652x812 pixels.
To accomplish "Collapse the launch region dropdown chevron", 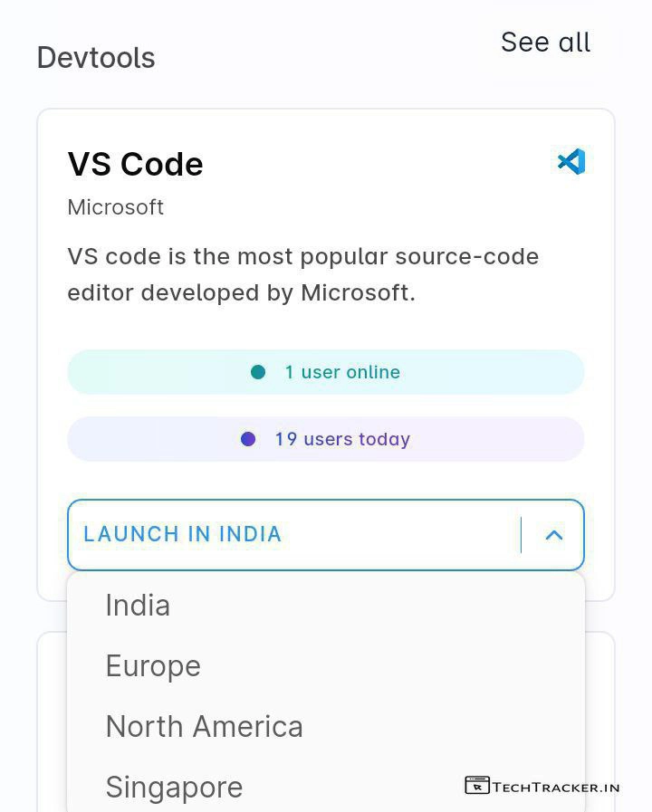I will (x=554, y=535).
